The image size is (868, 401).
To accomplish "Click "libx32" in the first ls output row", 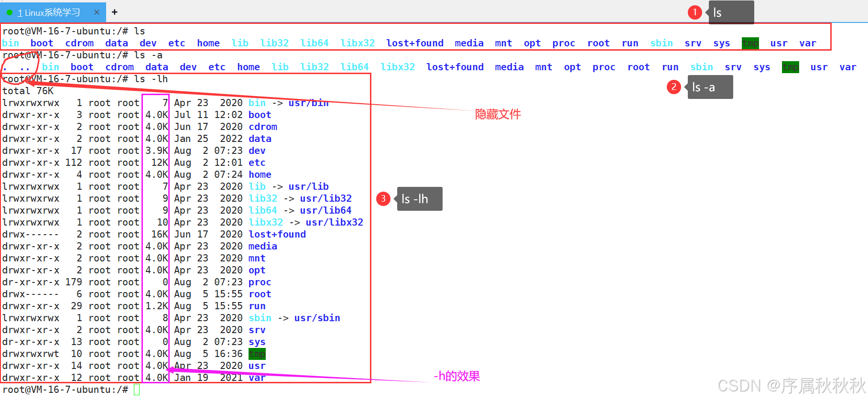I will coord(358,43).
